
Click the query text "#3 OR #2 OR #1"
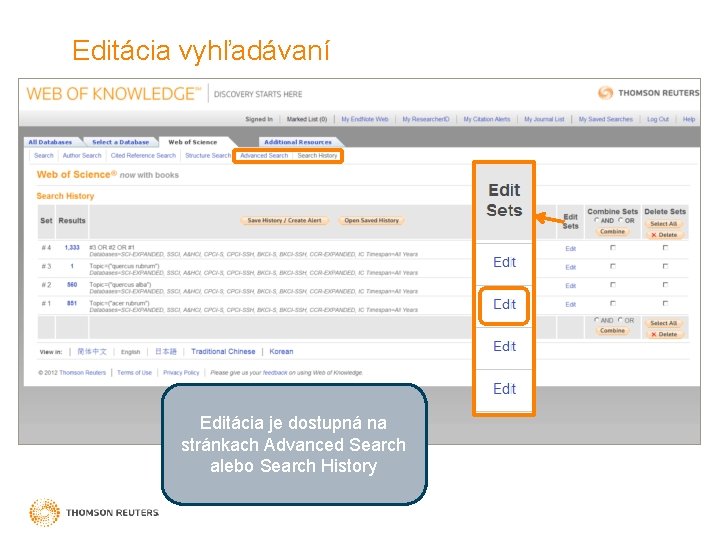(x=112, y=247)
